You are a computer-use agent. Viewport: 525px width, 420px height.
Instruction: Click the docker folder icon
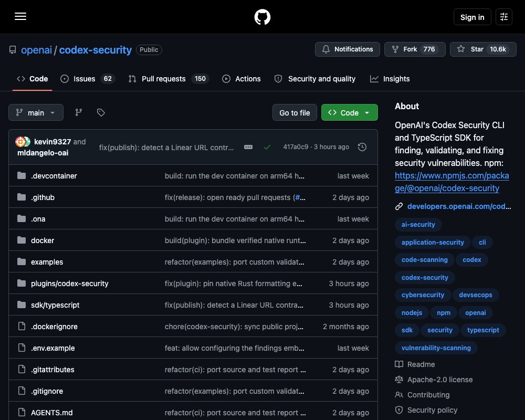tap(22, 240)
